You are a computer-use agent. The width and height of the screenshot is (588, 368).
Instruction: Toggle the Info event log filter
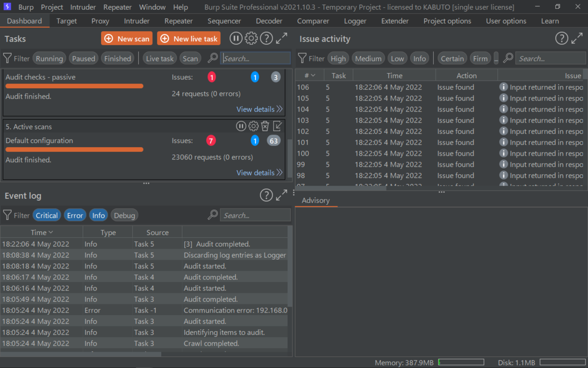(98, 215)
